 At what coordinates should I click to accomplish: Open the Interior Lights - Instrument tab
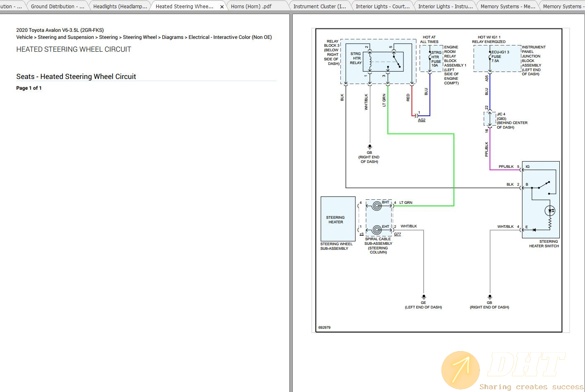point(445,6)
